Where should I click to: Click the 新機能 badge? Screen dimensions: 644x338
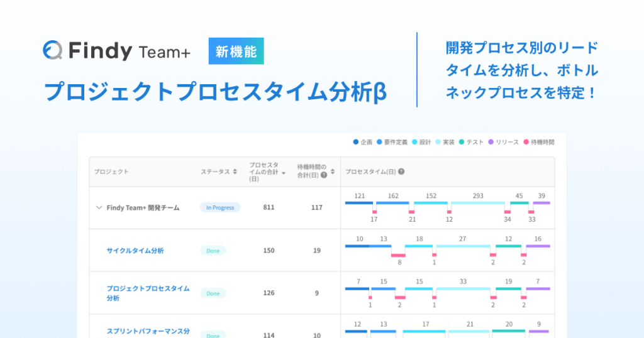(x=236, y=52)
